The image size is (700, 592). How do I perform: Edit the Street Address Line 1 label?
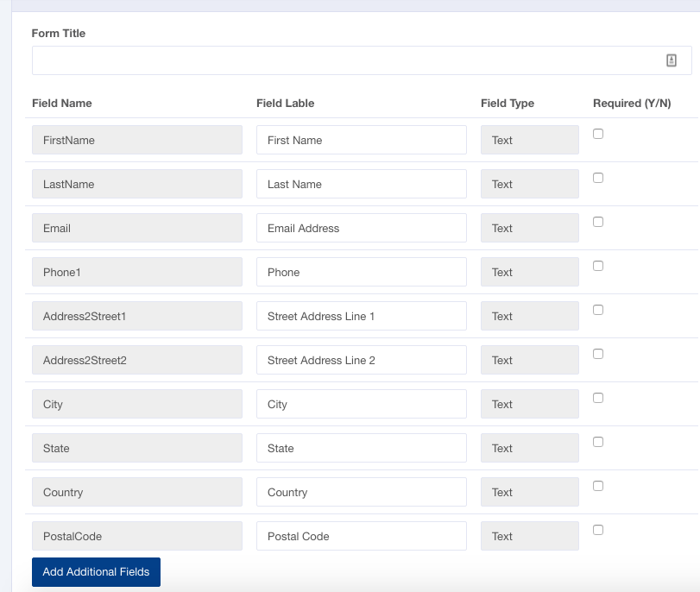point(361,316)
